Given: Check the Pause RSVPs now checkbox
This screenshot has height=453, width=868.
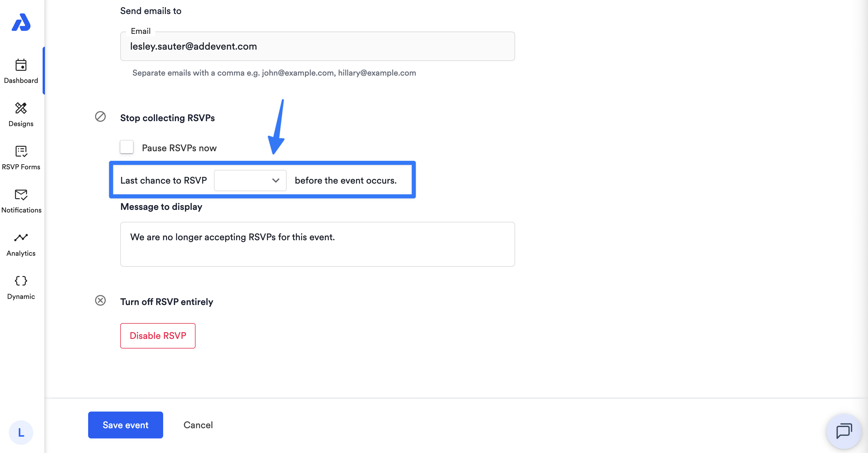Looking at the screenshot, I should 127,147.
